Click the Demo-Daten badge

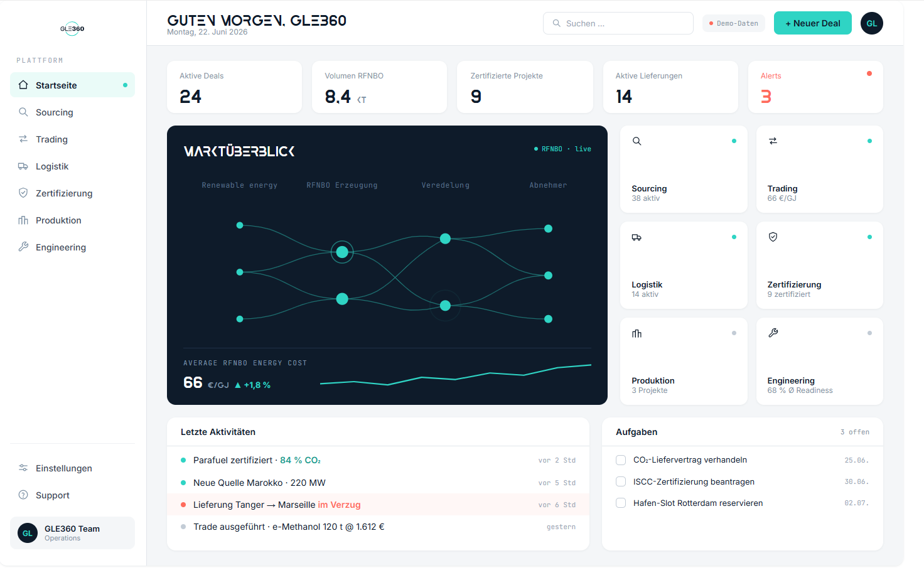pos(733,23)
